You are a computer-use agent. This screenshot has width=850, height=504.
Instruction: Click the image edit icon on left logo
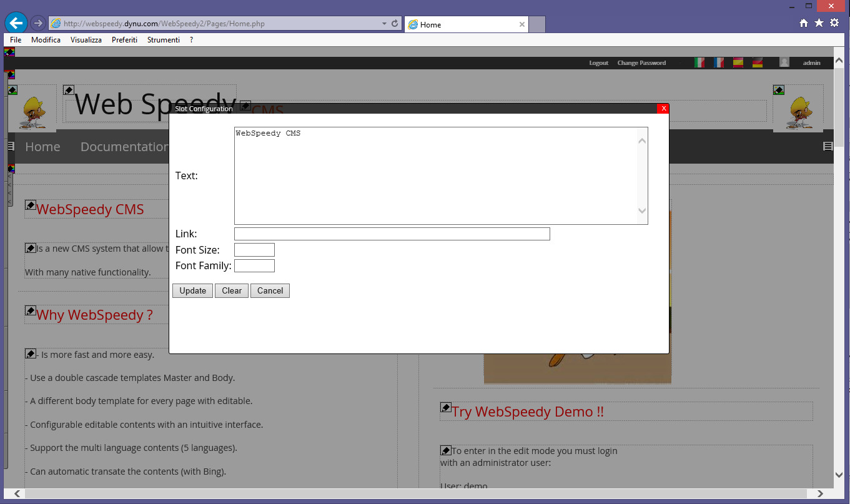click(x=12, y=90)
